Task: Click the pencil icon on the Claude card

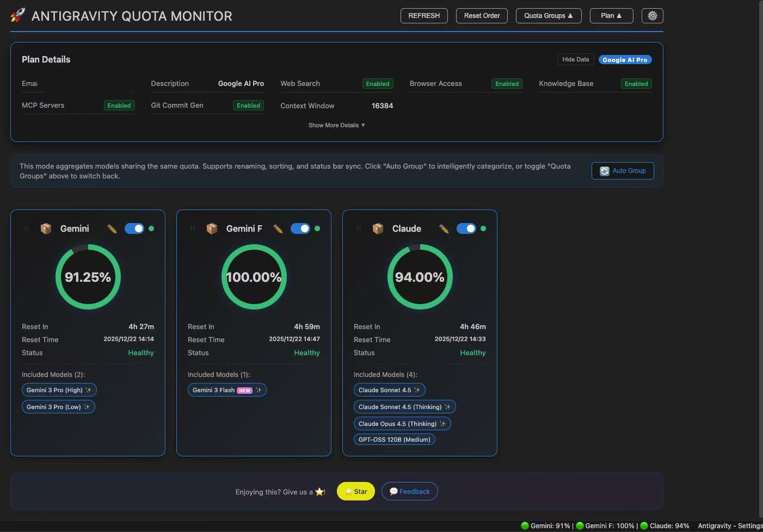Action: click(444, 229)
